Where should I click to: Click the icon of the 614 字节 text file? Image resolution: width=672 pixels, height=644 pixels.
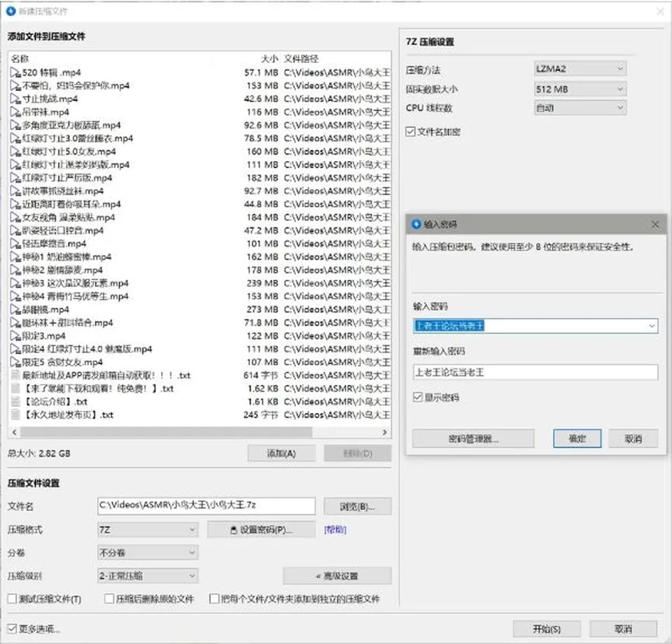[15, 375]
